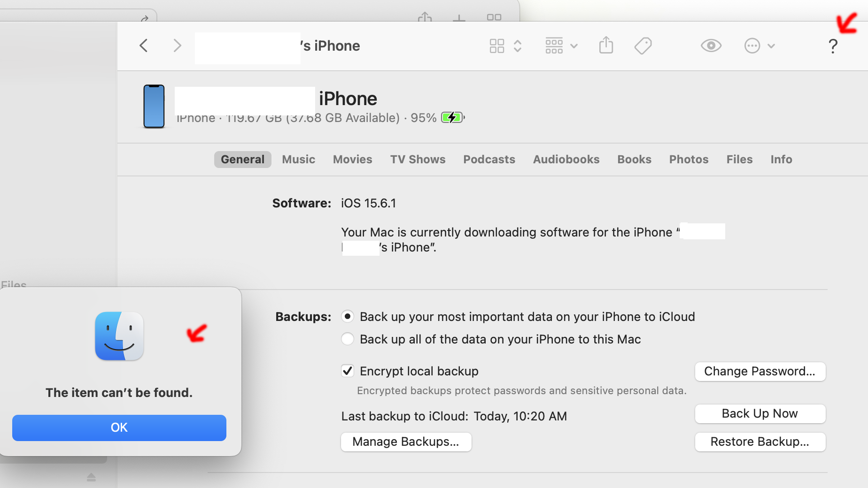
Task: Dismiss the error dialog with OK
Action: [119, 427]
